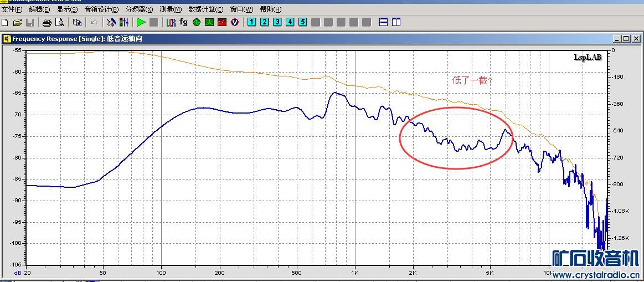Click the red waveform panel icon
The width and height of the screenshot is (644, 282).
point(222,22)
